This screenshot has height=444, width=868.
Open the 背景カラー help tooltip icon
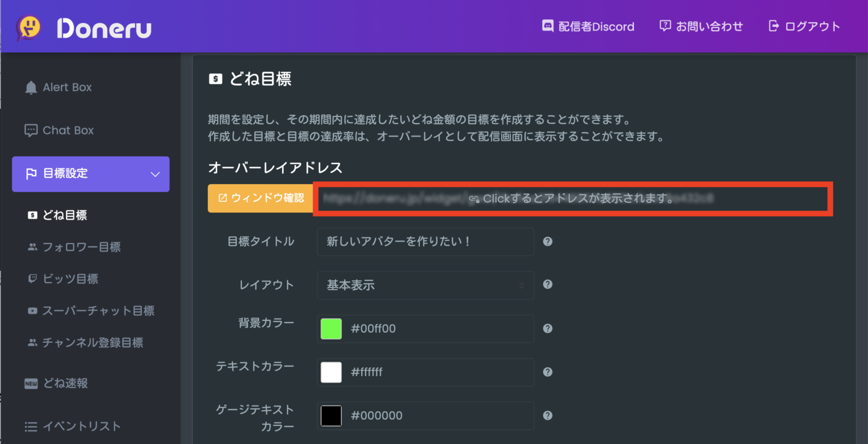coord(547,328)
